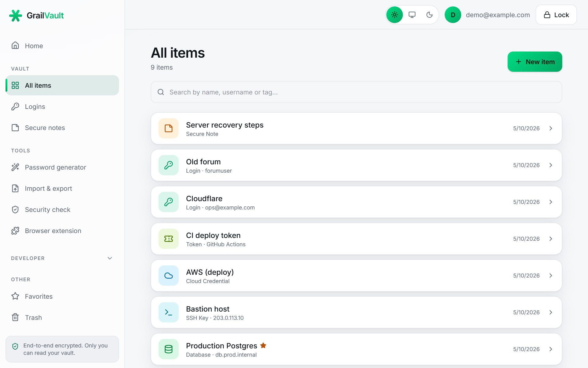Click the search magnifier icon

click(161, 92)
